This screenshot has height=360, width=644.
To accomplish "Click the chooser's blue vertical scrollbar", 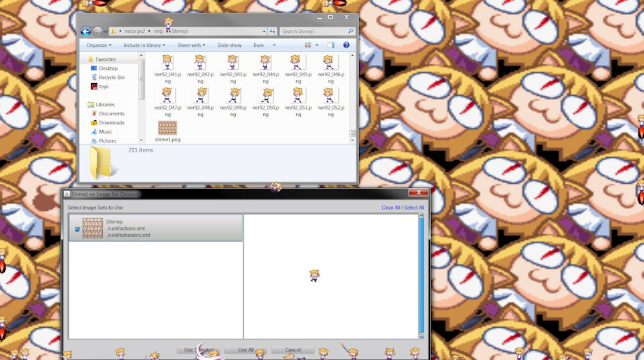I will [x=421, y=276].
